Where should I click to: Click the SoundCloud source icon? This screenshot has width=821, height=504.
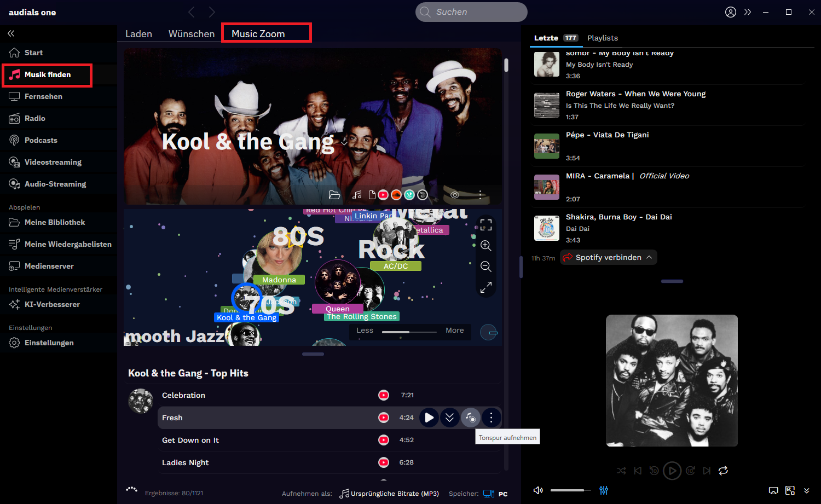coord(396,195)
